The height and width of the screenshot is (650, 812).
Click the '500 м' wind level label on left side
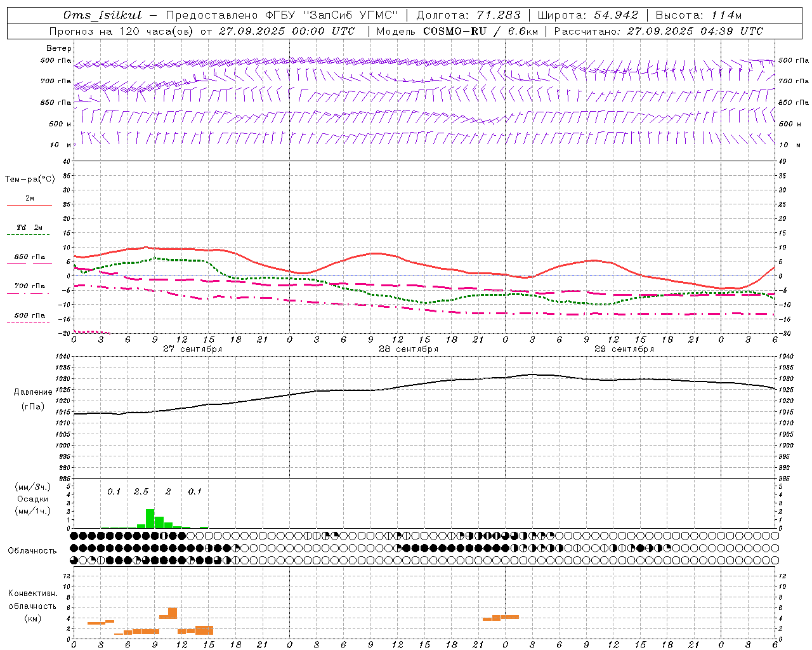coord(60,124)
